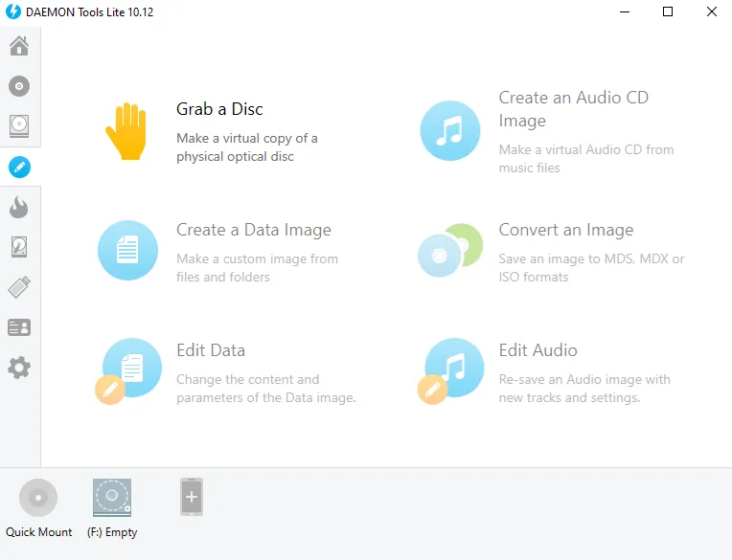Click 'Make a virtual copy of a physical optical disc'
Image resolution: width=732 pixels, height=560 pixels.
point(247,147)
